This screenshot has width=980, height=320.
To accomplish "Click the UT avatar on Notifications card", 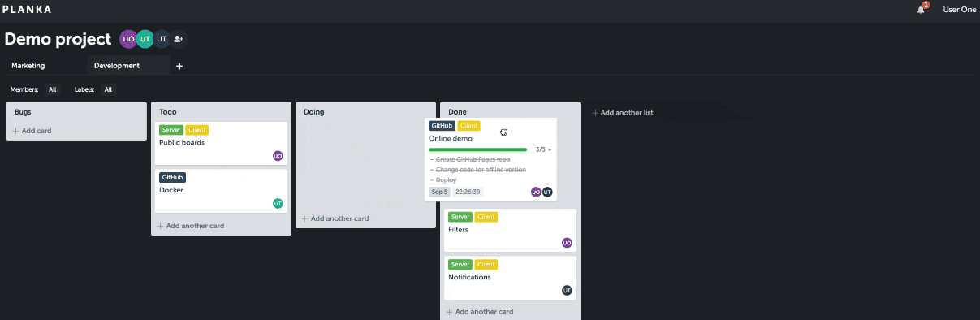I will pos(567,290).
